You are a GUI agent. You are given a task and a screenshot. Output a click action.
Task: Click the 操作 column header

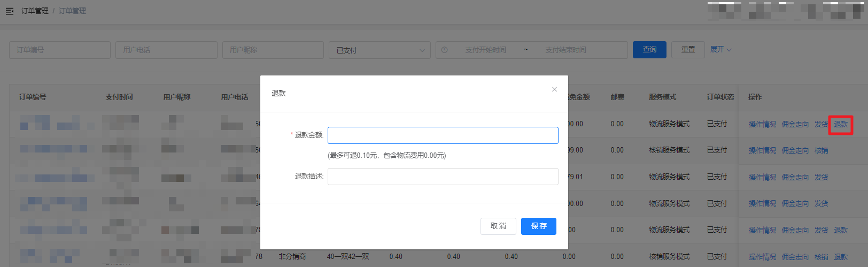[x=755, y=97]
